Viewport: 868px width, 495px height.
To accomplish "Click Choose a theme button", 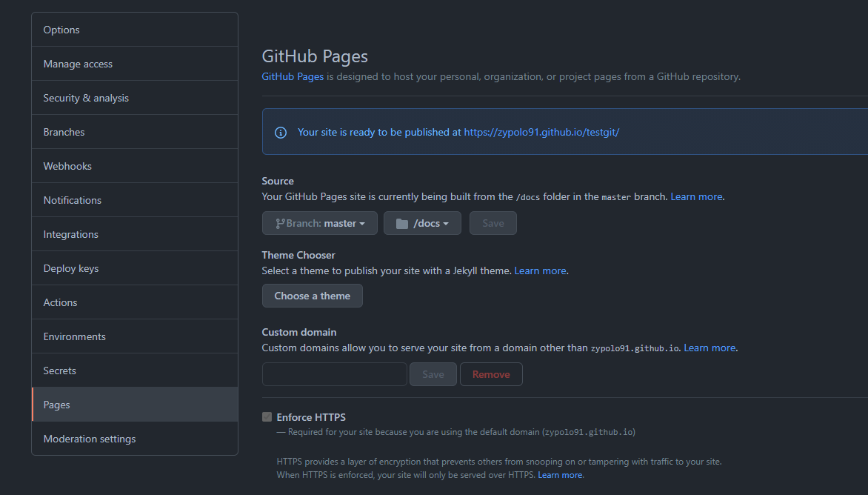I will [x=313, y=296].
